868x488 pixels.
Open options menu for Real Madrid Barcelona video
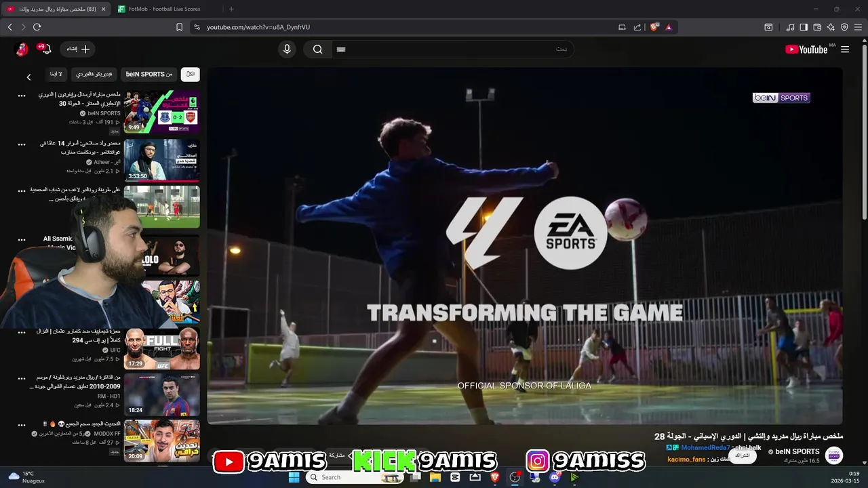tap(22, 379)
